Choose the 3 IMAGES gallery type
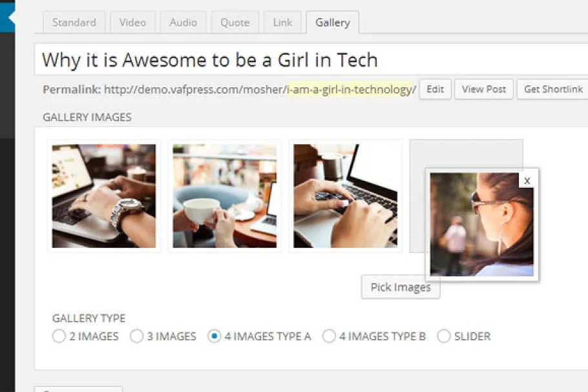The width and height of the screenshot is (588, 392). tap(136, 336)
